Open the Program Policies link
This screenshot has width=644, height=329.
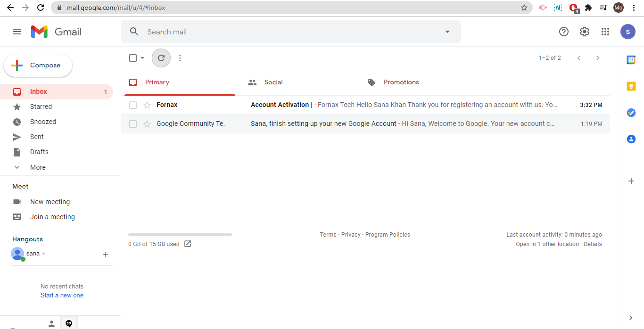pos(388,235)
